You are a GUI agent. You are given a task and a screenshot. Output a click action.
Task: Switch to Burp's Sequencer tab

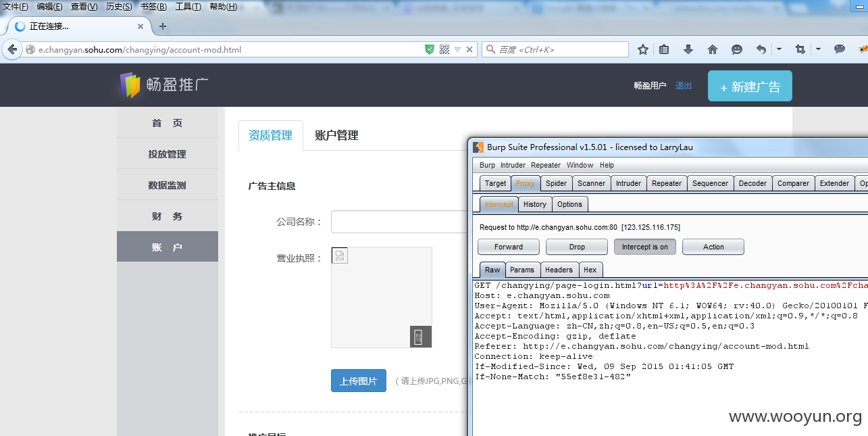(711, 183)
